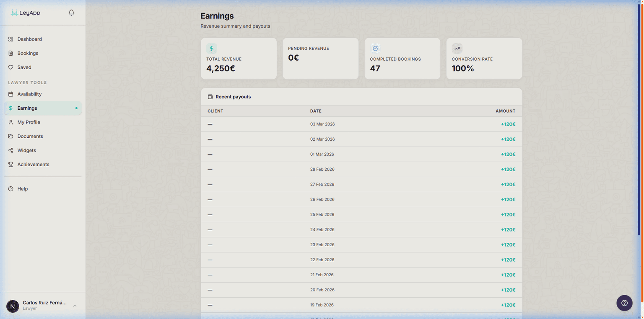Click the Recent payouts document icon
Image resolution: width=644 pixels, height=319 pixels.
click(x=210, y=96)
